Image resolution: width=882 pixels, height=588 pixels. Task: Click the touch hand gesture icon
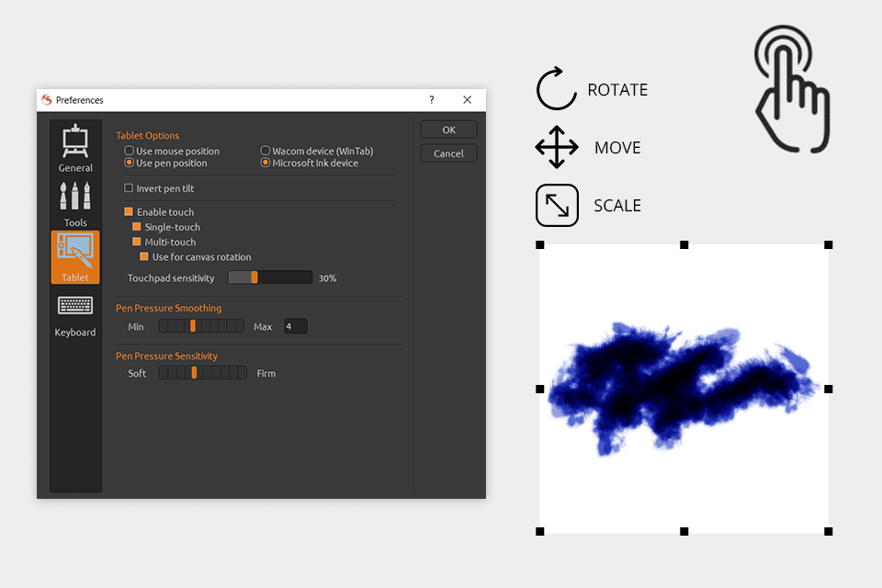(792, 89)
